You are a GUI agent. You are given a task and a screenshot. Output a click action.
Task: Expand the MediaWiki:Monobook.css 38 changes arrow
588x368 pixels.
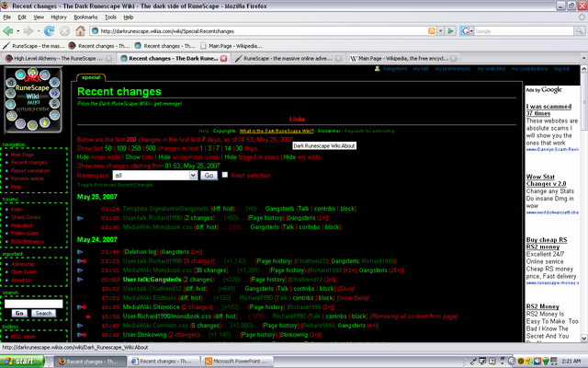click(80, 270)
